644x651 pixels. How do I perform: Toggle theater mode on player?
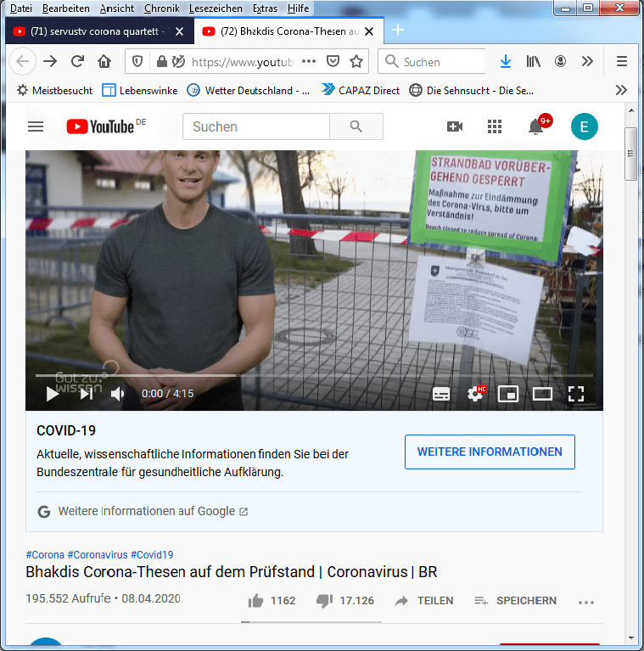click(x=542, y=394)
